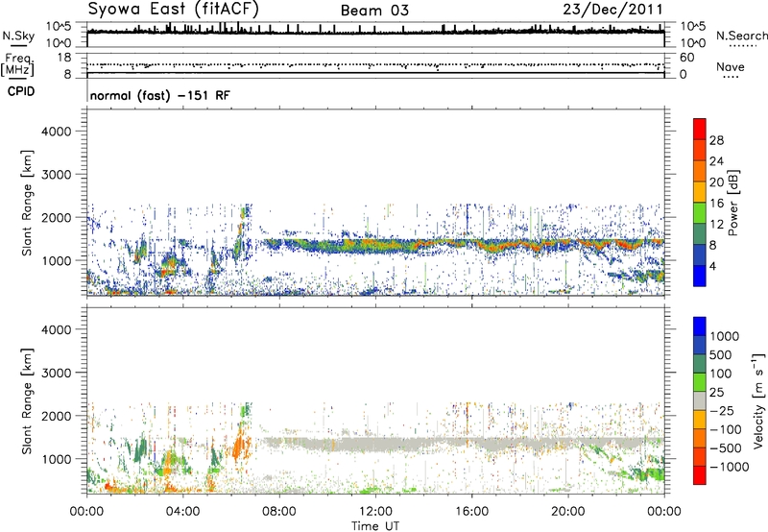Click the 'N.Search' legend label
The height and width of the screenshot is (532, 768).
pyautogui.click(x=741, y=36)
